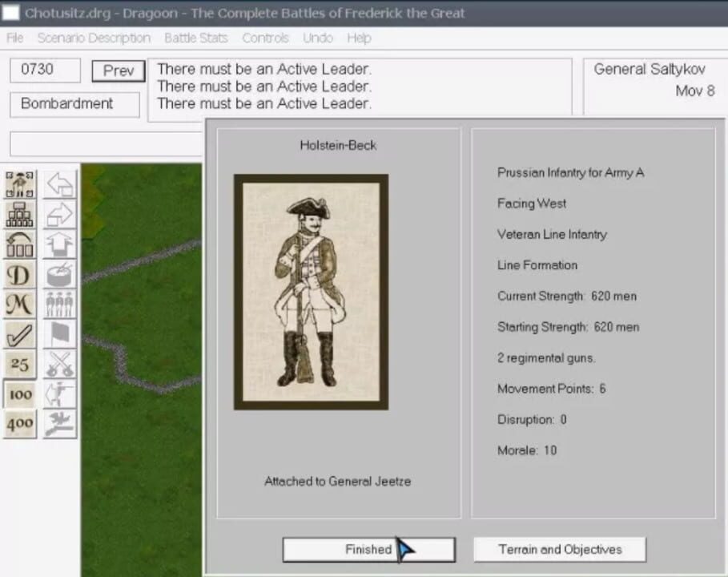
Task: Open the Battle Stats menu
Action: (x=195, y=38)
